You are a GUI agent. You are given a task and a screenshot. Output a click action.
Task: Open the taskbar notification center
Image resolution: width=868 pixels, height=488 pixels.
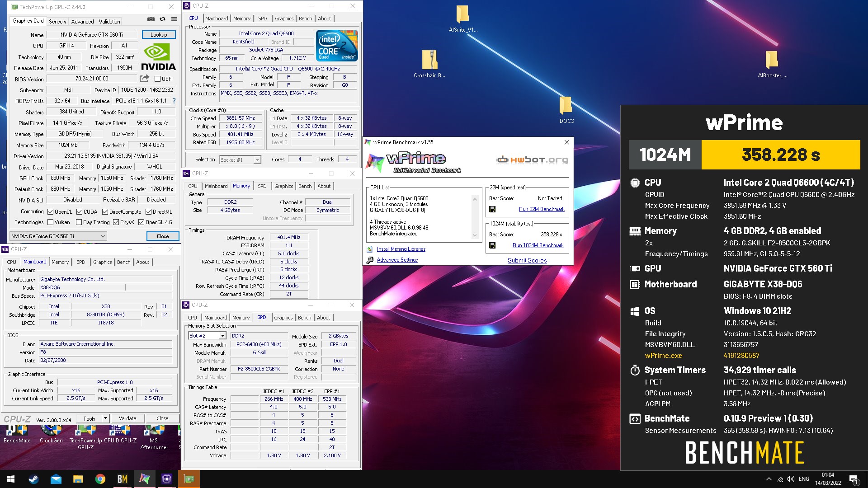[854, 479]
